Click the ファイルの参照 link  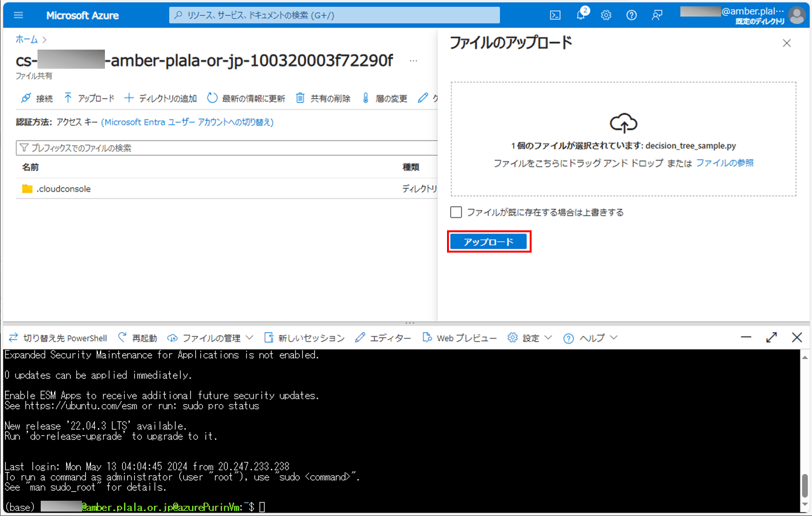[724, 164]
